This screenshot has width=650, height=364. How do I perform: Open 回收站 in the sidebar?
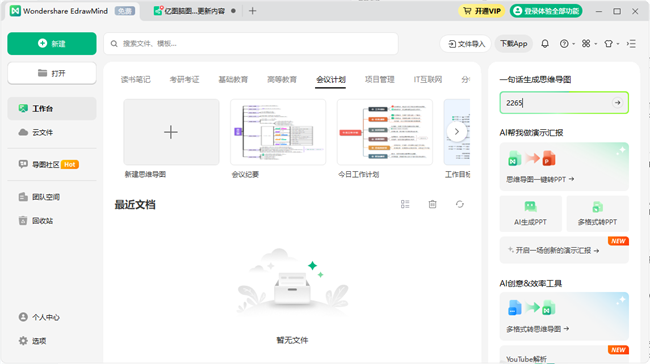[x=52, y=221]
